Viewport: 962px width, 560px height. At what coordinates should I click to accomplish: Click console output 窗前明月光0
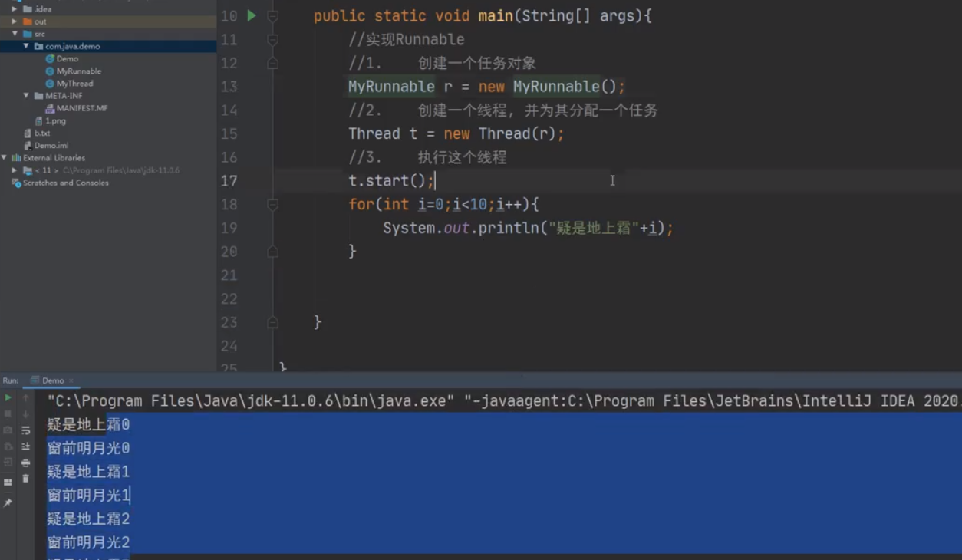click(88, 448)
